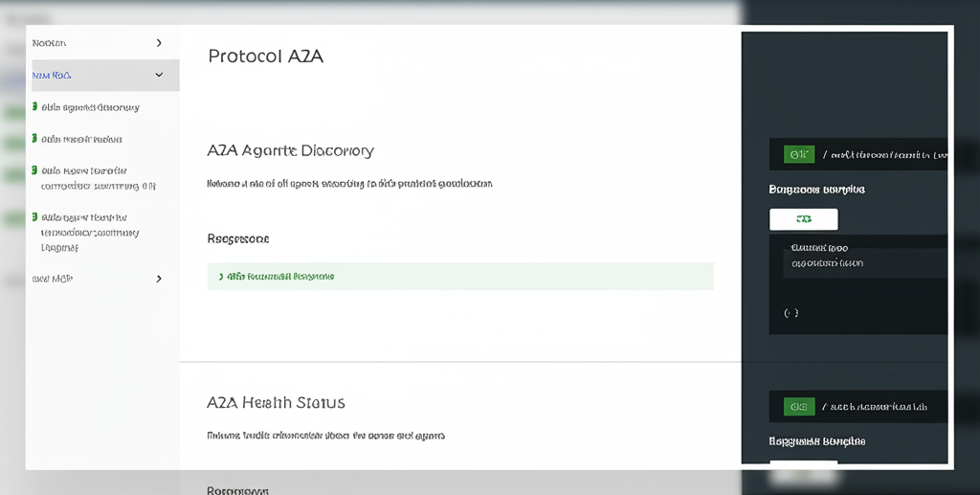The height and width of the screenshot is (495, 980).
Task: Expand the top sidebar section using its right chevron
Action: point(159,43)
